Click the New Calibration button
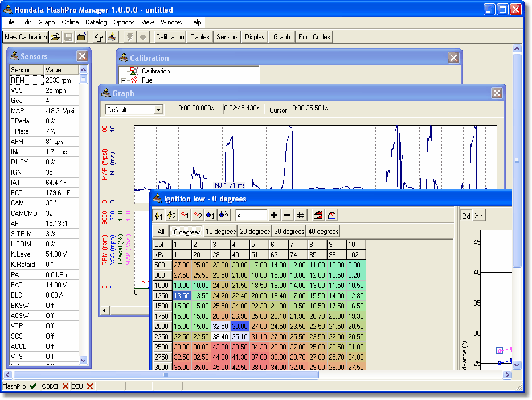Screen dimensions: 532x400 pos(26,37)
